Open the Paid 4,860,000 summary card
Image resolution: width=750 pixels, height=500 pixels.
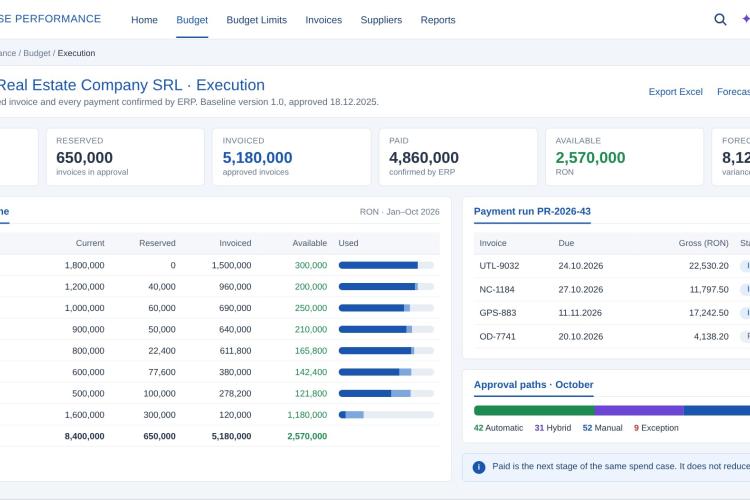pos(458,157)
